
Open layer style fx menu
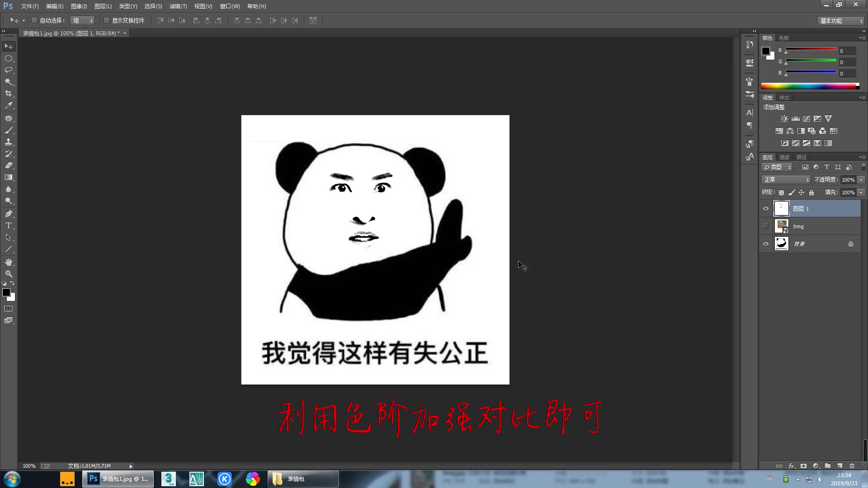(792, 466)
